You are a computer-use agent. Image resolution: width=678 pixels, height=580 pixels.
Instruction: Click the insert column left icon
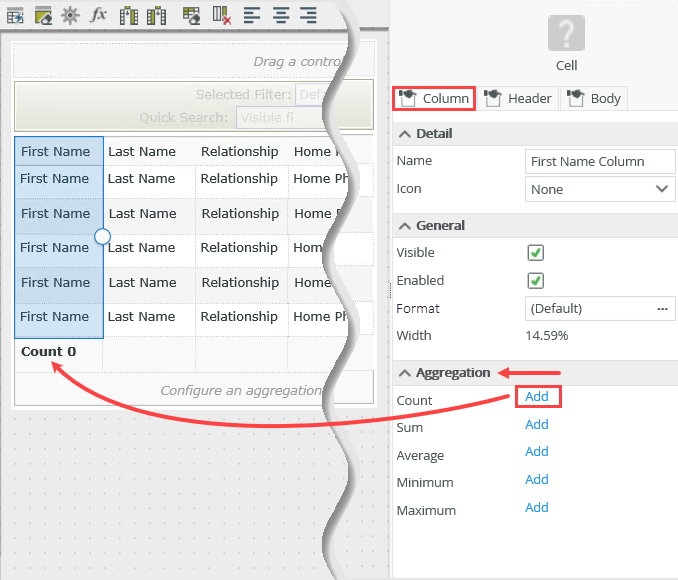129,16
